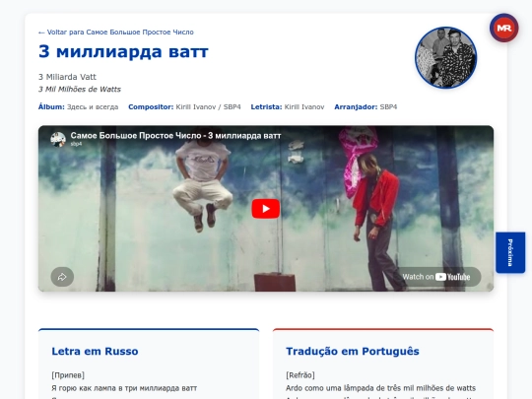
Task: Click album value Здесь и всегда
Action: 93,106
